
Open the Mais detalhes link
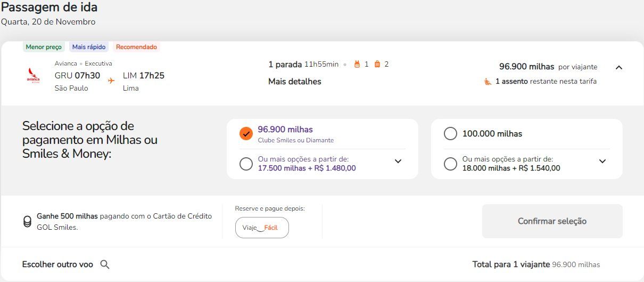[x=294, y=82]
